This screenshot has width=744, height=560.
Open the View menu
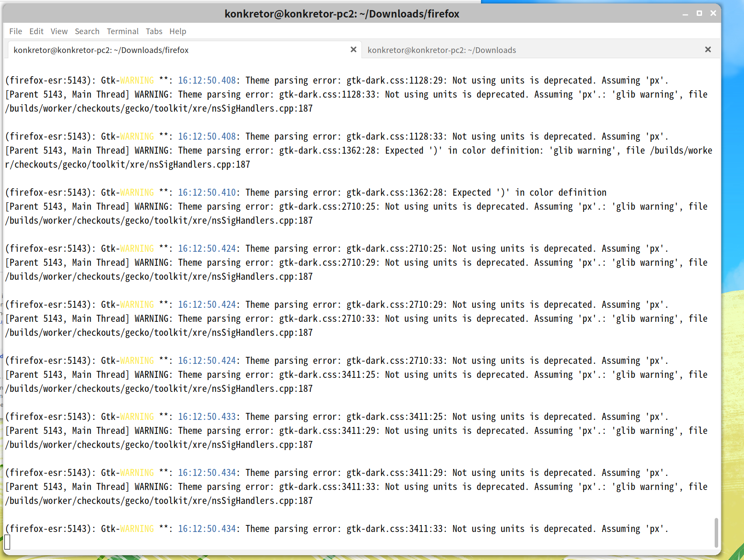(x=59, y=32)
